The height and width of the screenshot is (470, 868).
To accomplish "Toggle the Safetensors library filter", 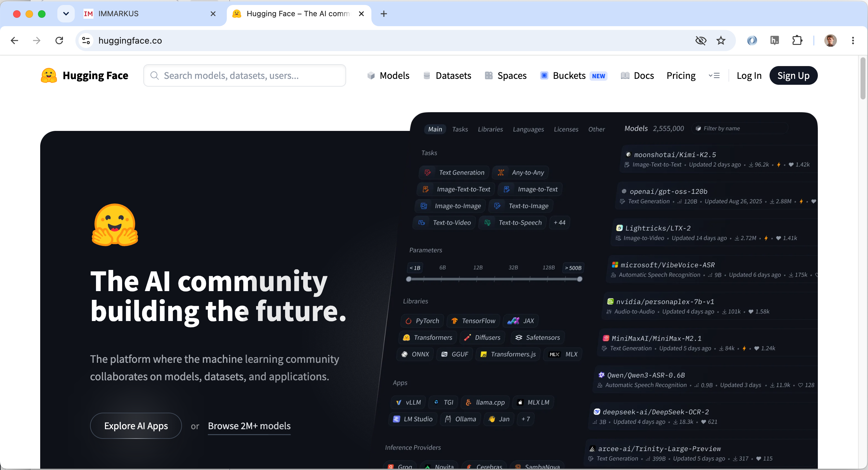I will click(x=537, y=338).
